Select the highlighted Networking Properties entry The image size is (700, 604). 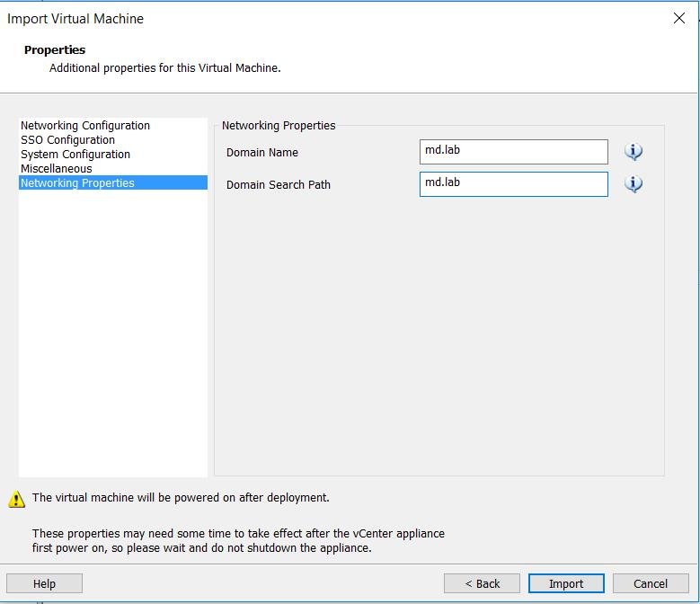point(113,182)
